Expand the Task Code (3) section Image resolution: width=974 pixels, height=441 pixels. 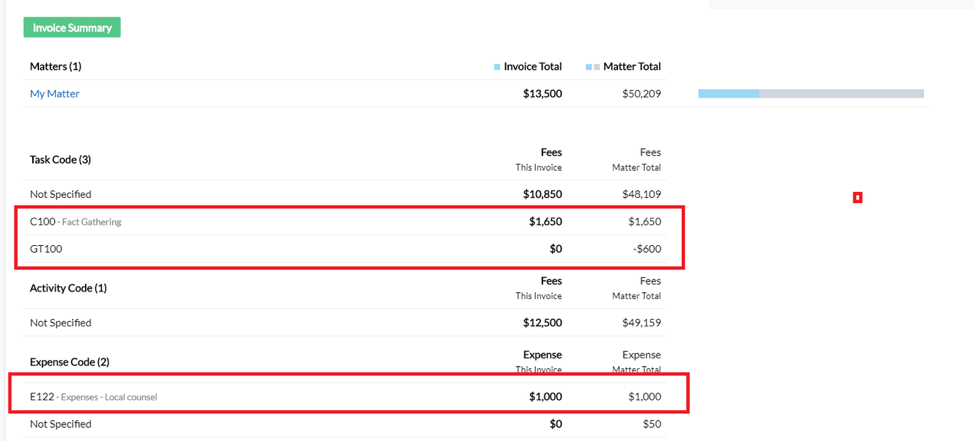pos(61,160)
